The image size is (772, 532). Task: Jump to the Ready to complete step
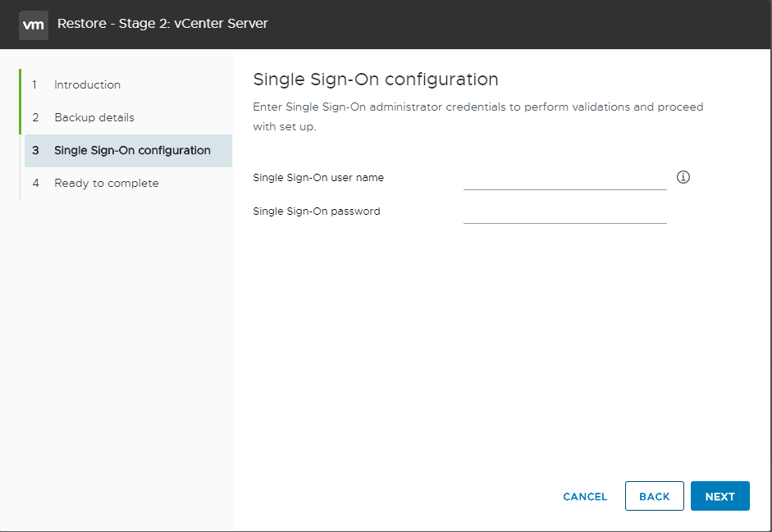tap(107, 183)
